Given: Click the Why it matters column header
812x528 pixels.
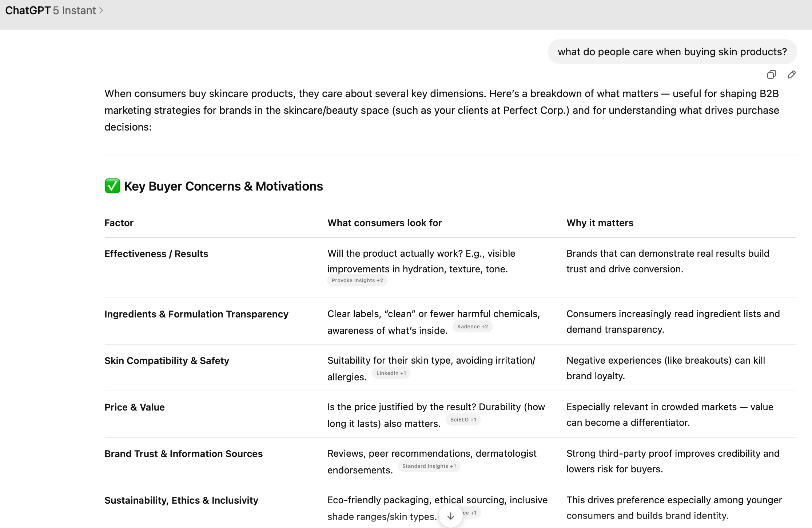Looking at the screenshot, I should (600, 223).
